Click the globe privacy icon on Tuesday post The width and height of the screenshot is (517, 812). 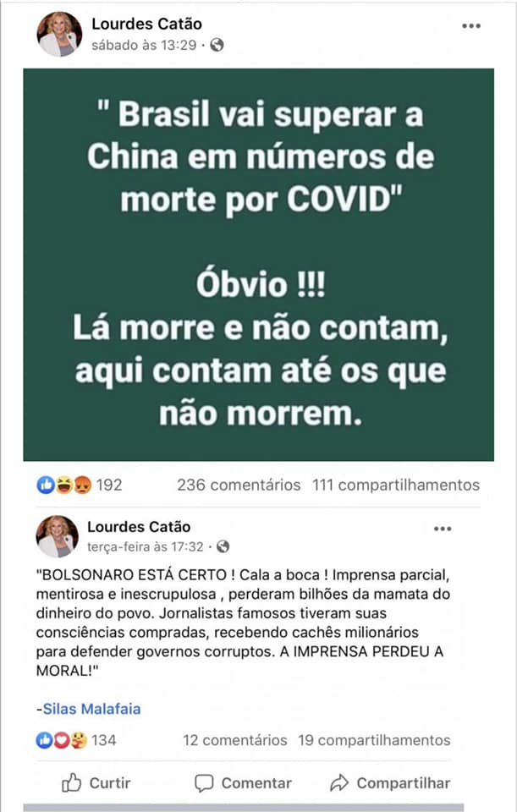pos(223,546)
